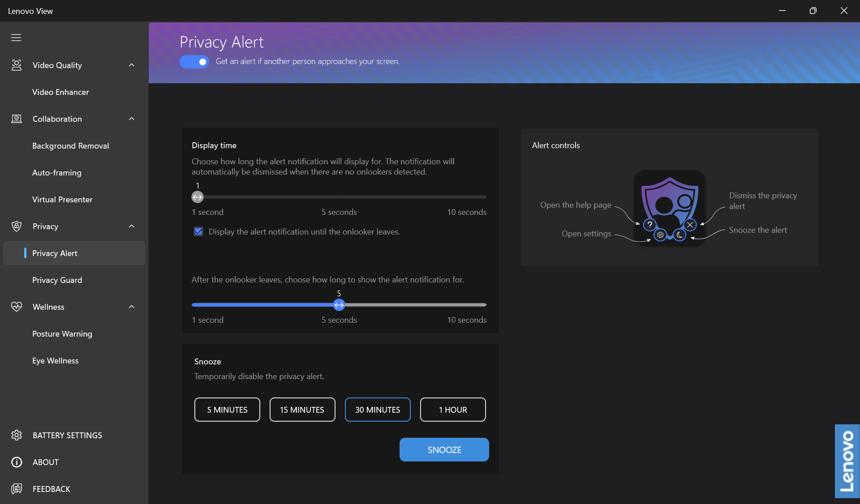This screenshot has width=860, height=504.
Task: Click '10 seconds' label under lower slider
Action: click(x=467, y=320)
